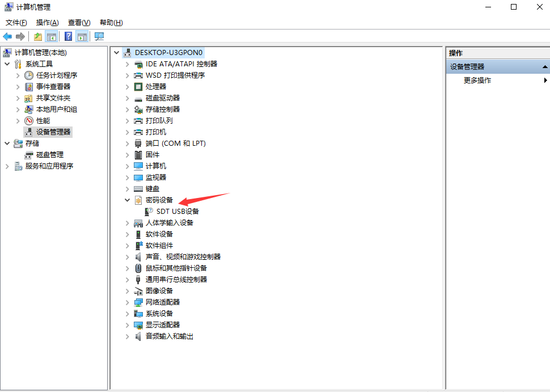Click the network adapters (网络适配器) icon

[138, 302]
